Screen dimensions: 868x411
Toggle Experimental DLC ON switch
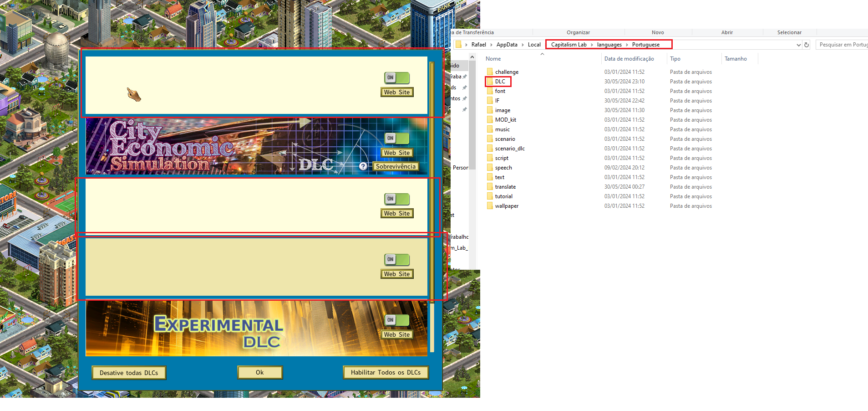[397, 320]
